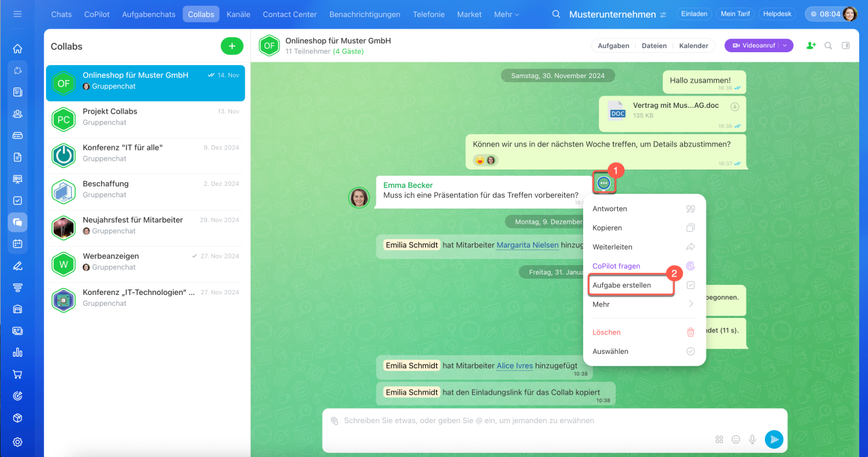868x457 pixels.
Task: Open the message three-dots action menu
Action: pyautogui.click(x=604, y=182)
